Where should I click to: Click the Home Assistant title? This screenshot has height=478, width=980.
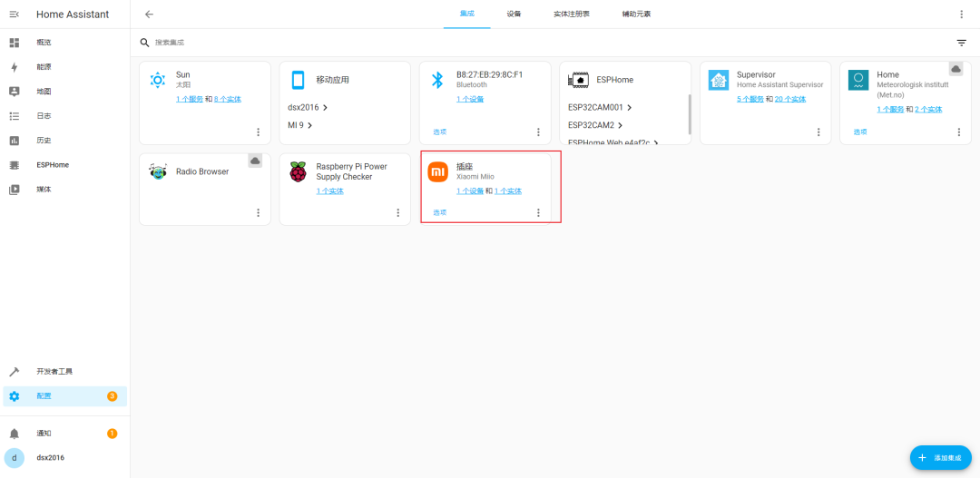point(73,15)
